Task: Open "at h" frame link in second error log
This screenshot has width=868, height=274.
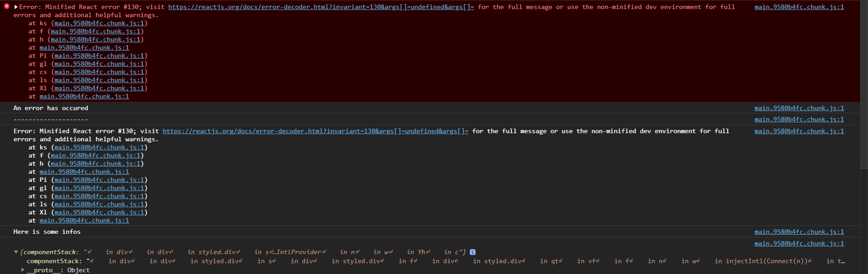Action: [x=95, y=163]
